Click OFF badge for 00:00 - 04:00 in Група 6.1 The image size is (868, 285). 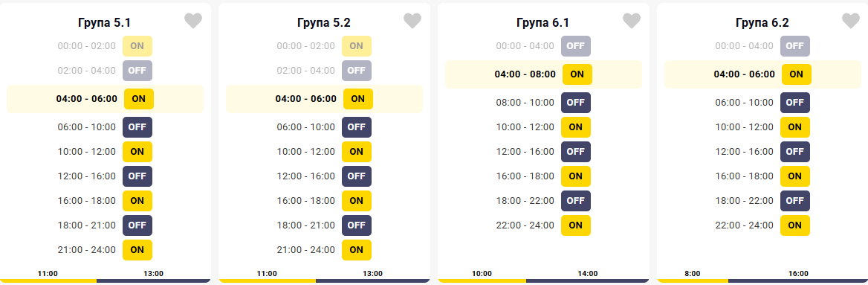coord(576,46)
